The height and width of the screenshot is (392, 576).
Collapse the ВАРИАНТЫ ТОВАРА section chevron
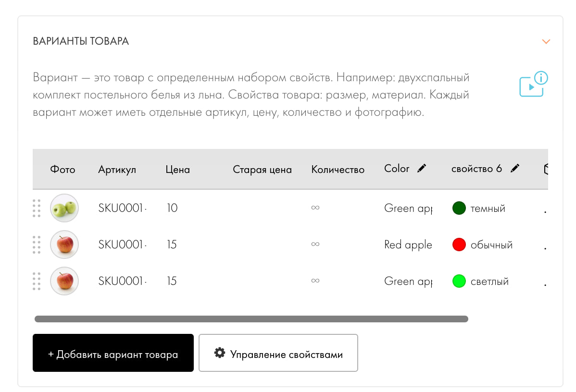[546, 41]
